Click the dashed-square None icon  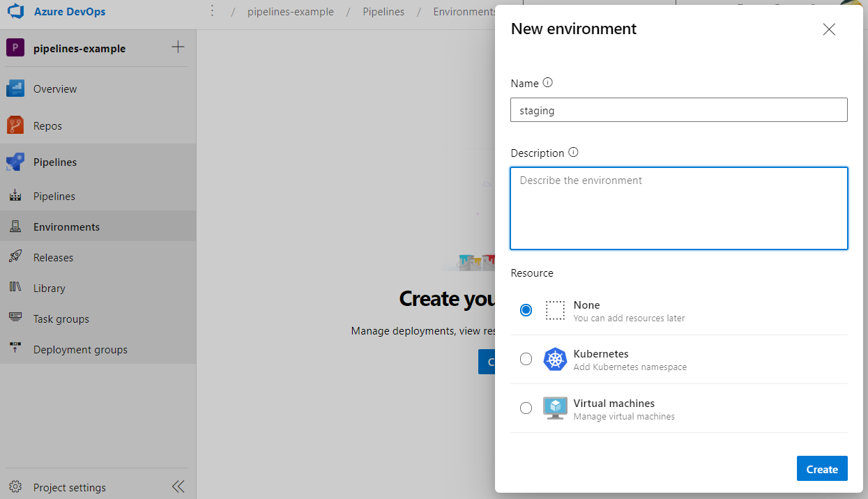(555, 310)
